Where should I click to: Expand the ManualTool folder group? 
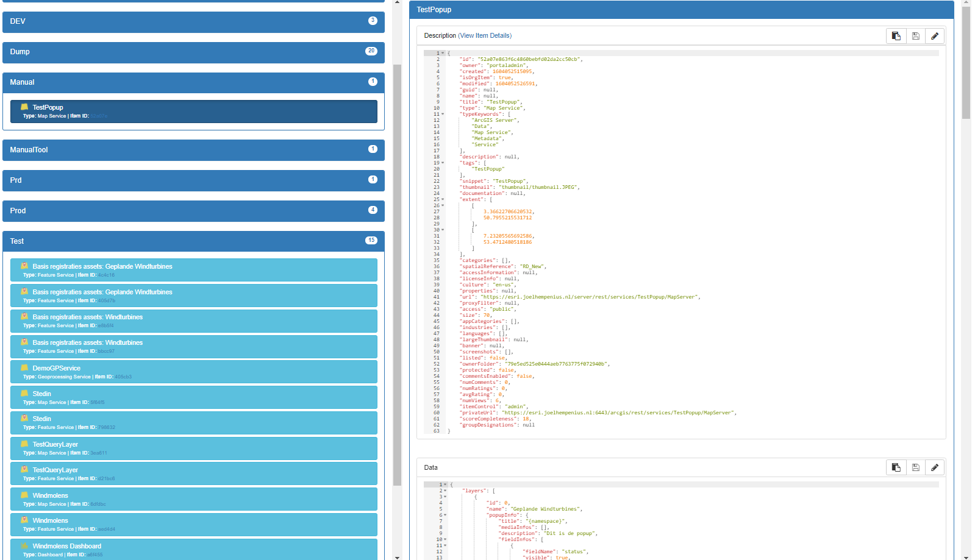coord(193,150)
